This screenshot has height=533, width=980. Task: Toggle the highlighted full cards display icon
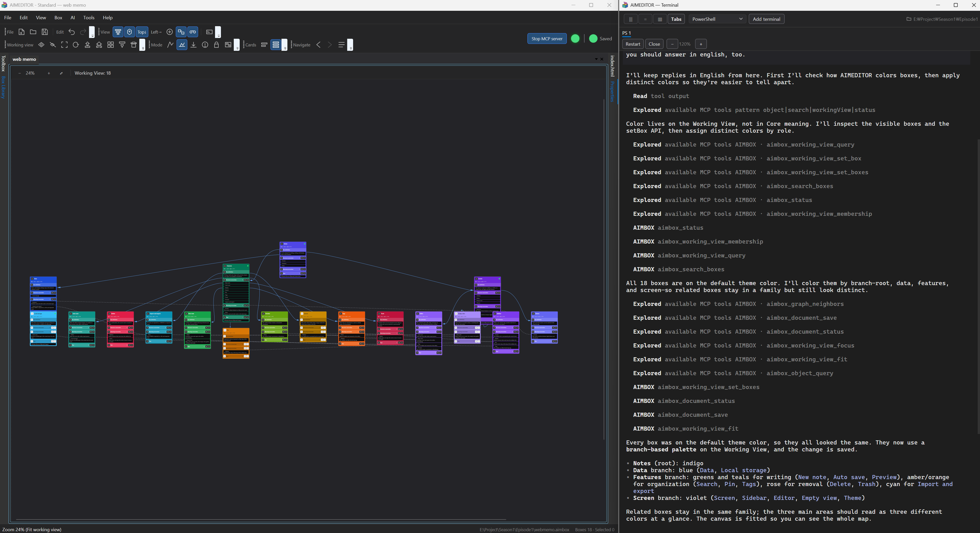point(276,45)
